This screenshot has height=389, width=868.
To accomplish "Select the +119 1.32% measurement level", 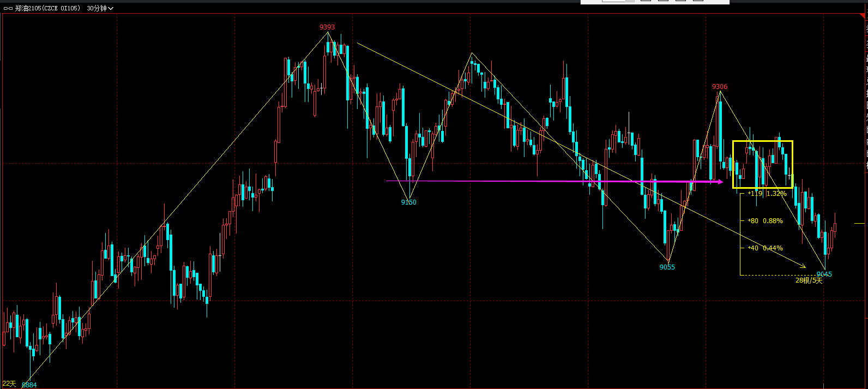I will [x=767, y=194].
